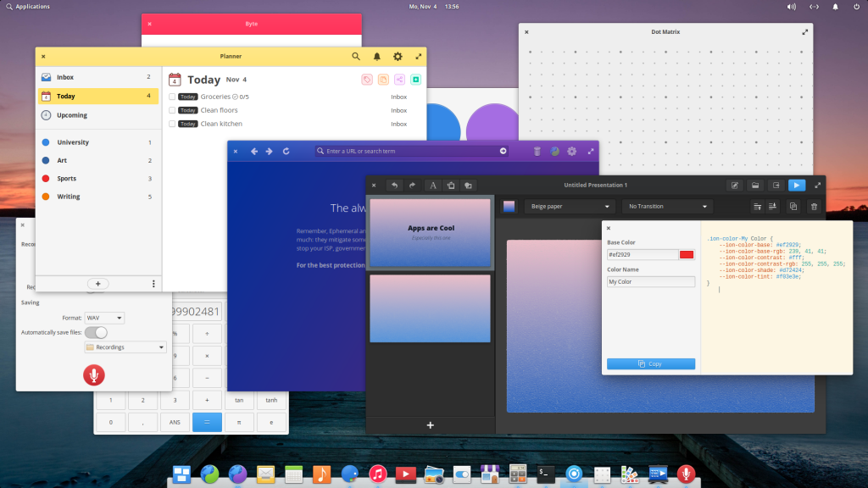
Task: Start the presentation slideshow
Action: pyautogui.click(x=797, y=186)
